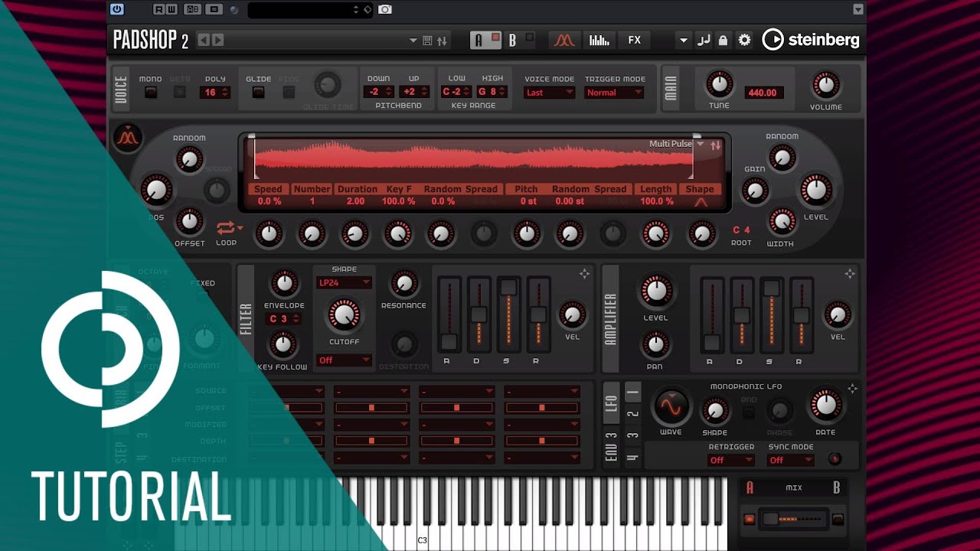Viewport: 980px width, 551px height.
Task: Select layer A button
Action: click(485, 40)
